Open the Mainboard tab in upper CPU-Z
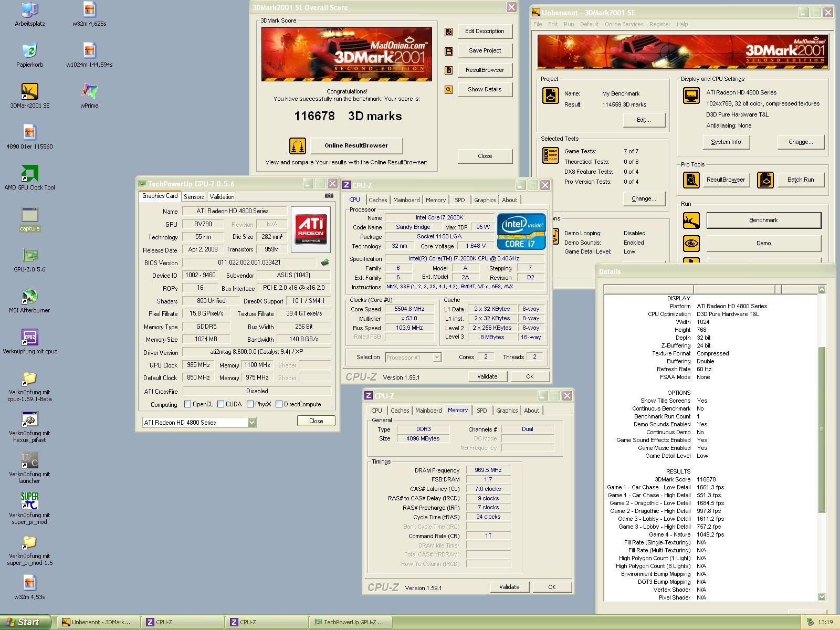Screen dimensions: 840x630 (x=406, y=200)
